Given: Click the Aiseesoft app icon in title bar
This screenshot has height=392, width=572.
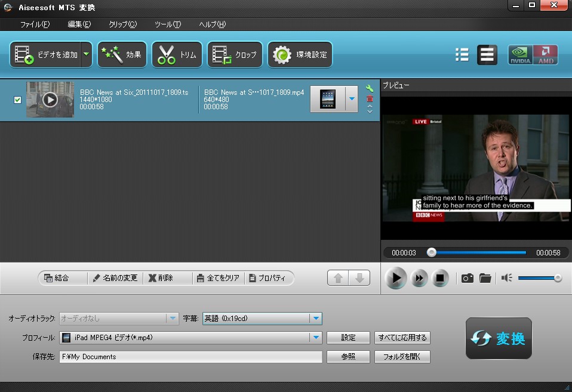Looking at the screenshot, I should pos(8,7).
